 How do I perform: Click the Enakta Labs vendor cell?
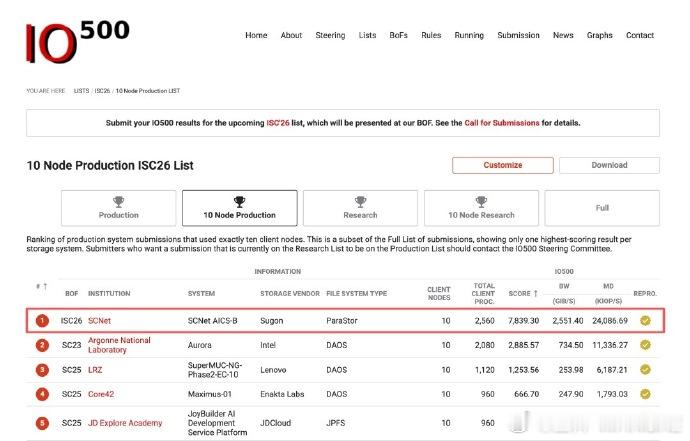(x=282, y=394)
